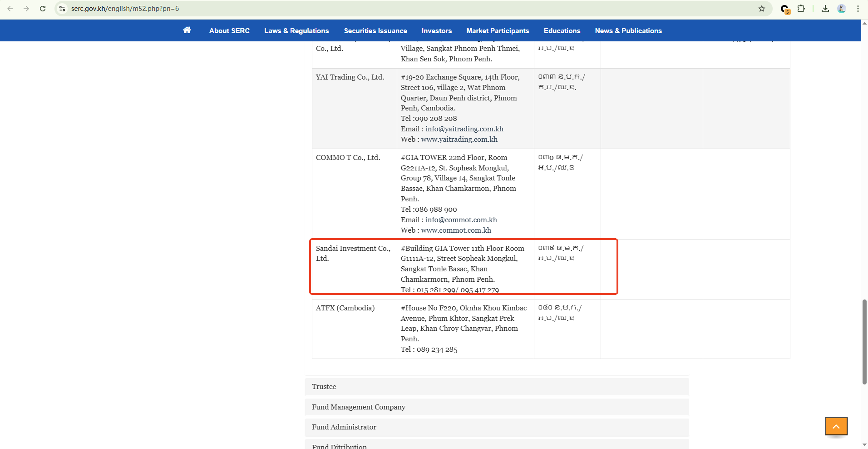
Task: Bookmark this page with the star
Action: [762, 9]
